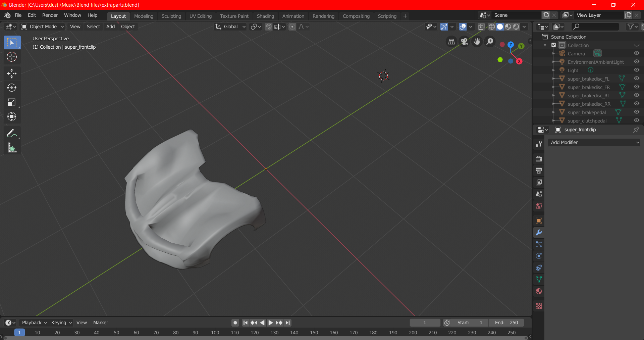The image size is (644, 340).
Task: Hide the Light object in outliner
Action: [x=636, y=70]
